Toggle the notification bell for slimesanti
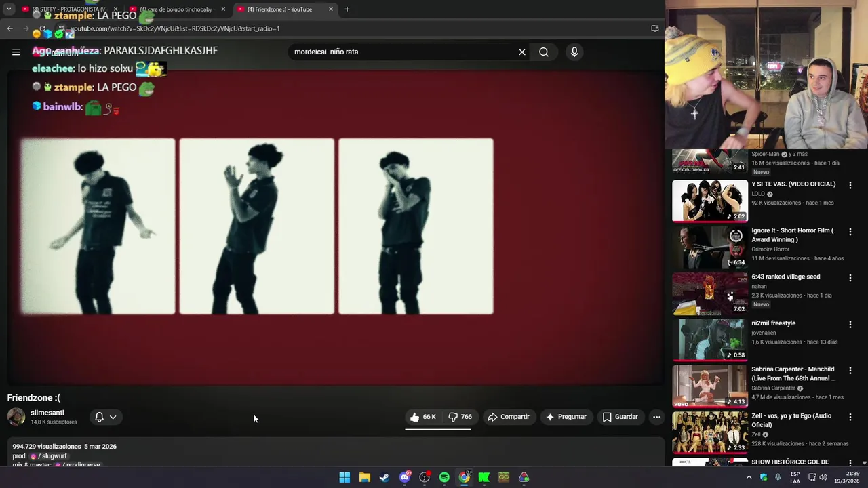 (x=99, y=417)
